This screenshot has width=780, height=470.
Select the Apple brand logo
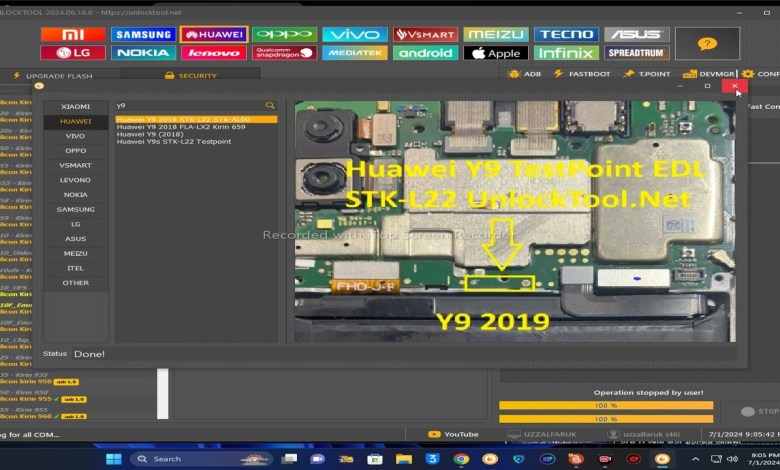click(496, 53)
